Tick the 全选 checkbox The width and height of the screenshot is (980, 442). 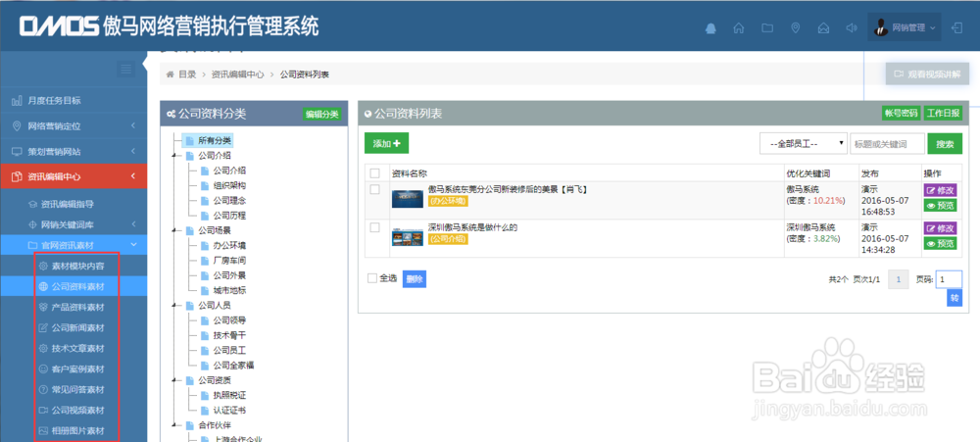[371, 278]
